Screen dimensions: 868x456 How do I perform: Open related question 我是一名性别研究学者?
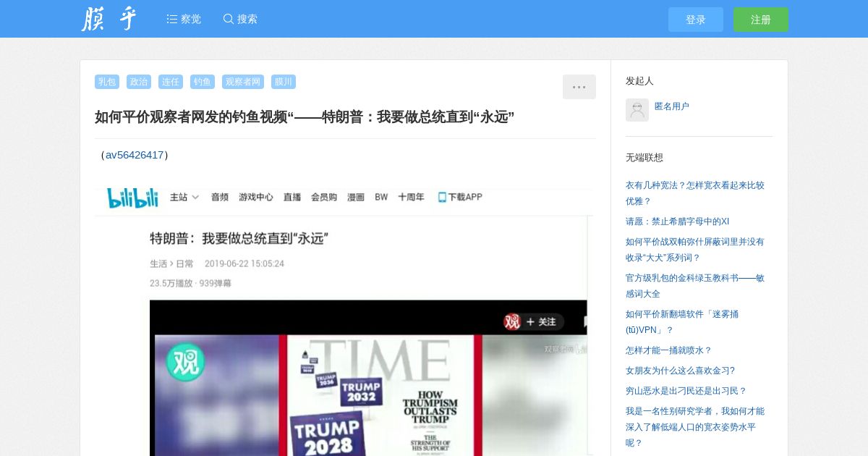(695, 427)
